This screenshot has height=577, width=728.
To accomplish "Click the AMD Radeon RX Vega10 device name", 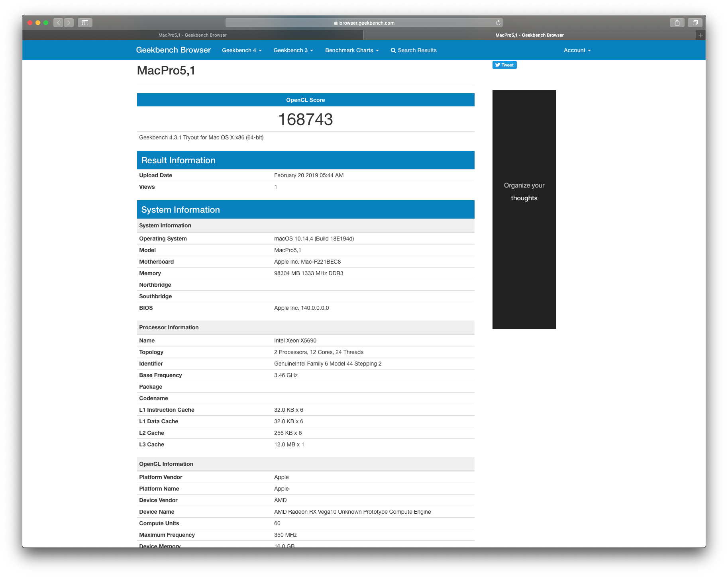I will pos(353,512).
